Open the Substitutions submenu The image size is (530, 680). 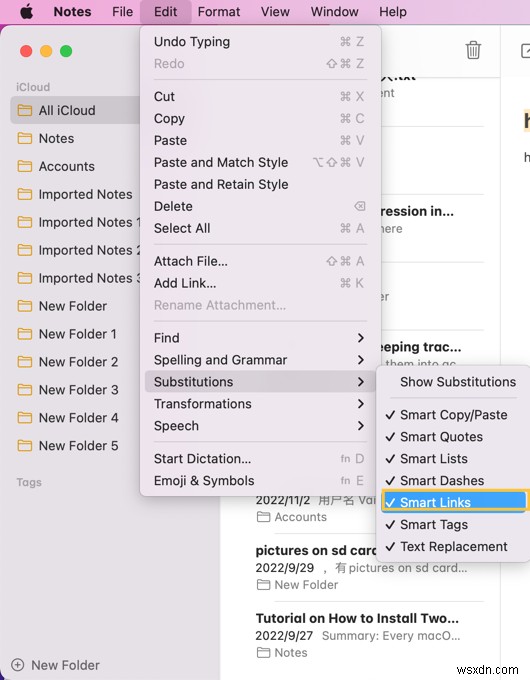click(x=260, y=382)
